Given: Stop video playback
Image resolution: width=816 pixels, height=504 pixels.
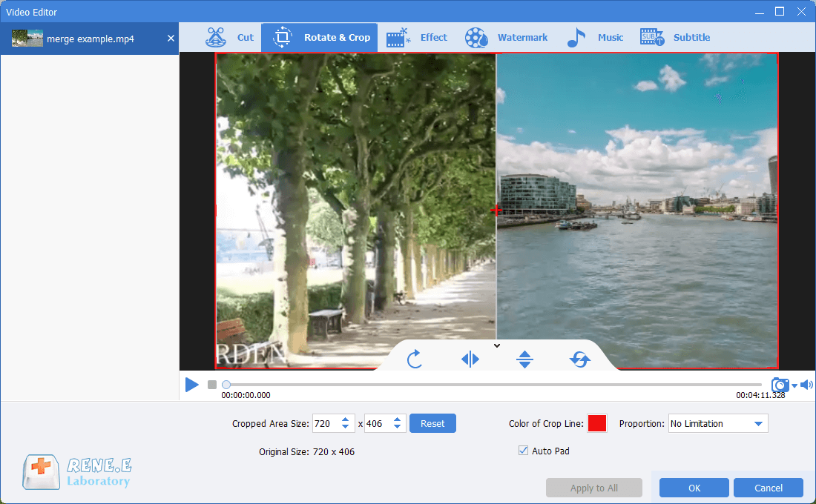Looking at the screenshot, I should [211, 384].
